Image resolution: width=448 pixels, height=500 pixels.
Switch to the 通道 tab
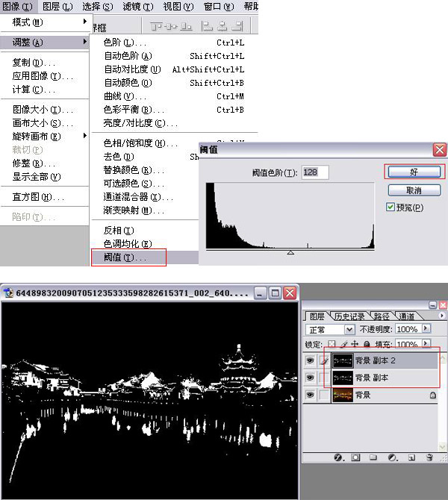click(406, 316)
